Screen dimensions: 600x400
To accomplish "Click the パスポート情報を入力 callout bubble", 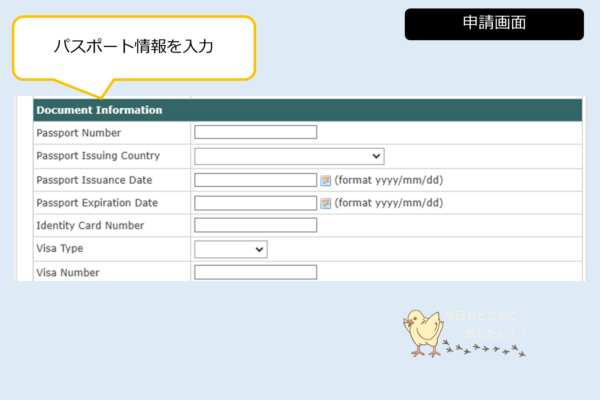I will (133, 47).
